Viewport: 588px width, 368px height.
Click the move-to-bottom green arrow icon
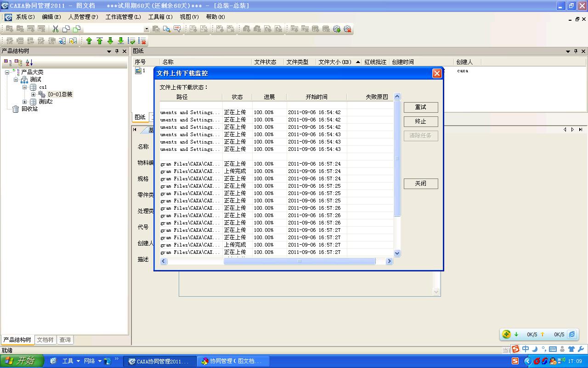click(121, 41)
